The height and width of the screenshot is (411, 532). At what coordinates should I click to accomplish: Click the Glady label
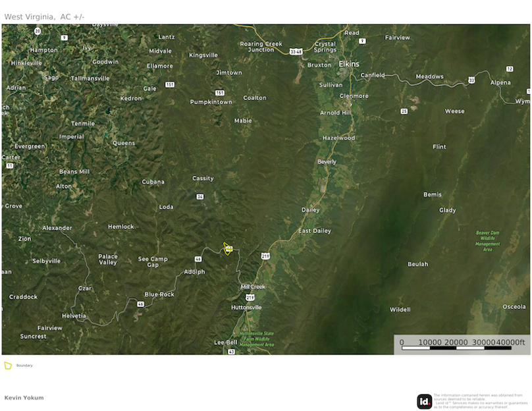[x=448, y=210]
